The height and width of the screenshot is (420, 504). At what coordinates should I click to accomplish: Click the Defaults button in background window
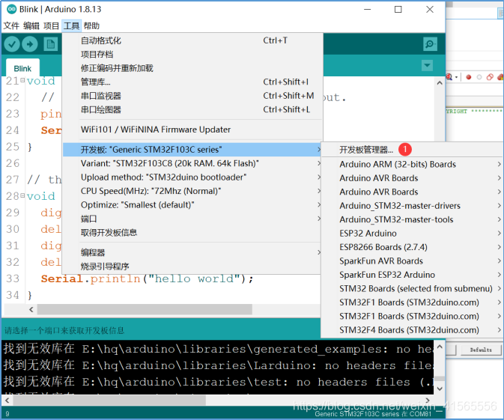tap(481, 350)
